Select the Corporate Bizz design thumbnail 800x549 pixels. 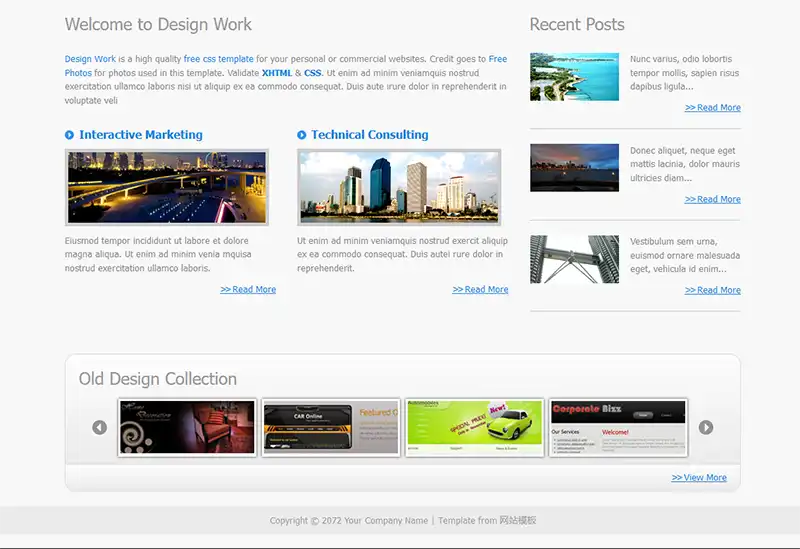click(618, 427)
